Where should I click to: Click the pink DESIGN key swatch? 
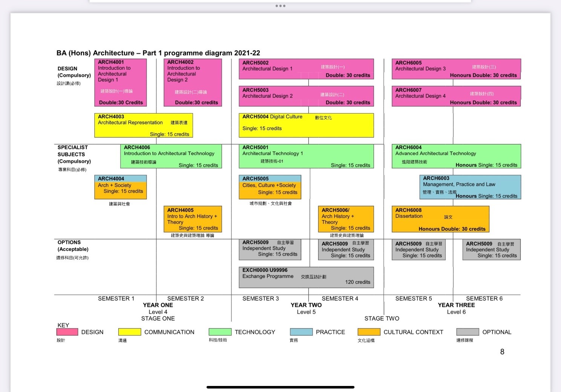coord(67,332)
